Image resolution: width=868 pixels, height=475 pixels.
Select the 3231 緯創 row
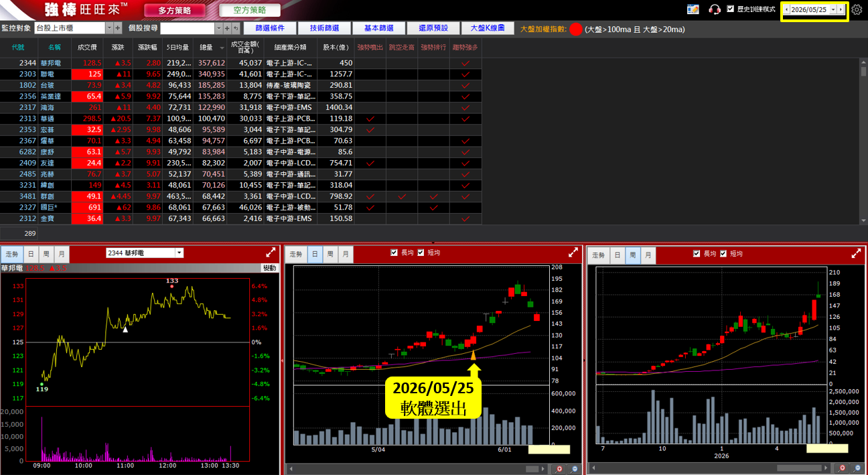pos(241,186)
